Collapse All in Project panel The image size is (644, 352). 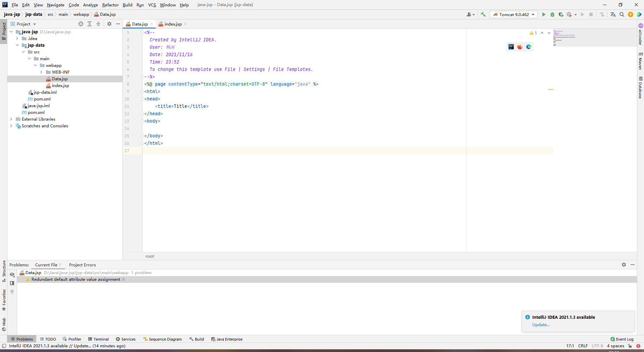[x=98, y=24]
